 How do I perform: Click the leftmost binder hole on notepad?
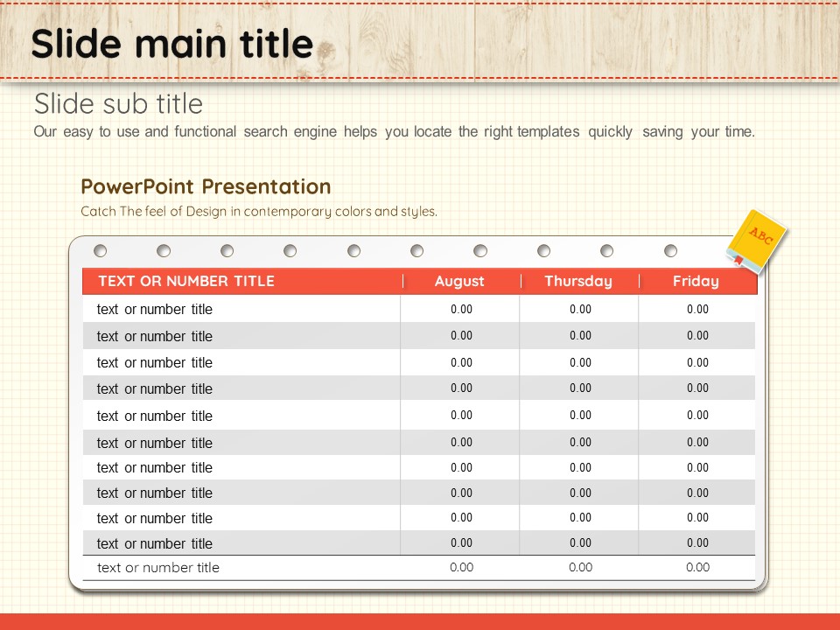click(x=101, y=251)
